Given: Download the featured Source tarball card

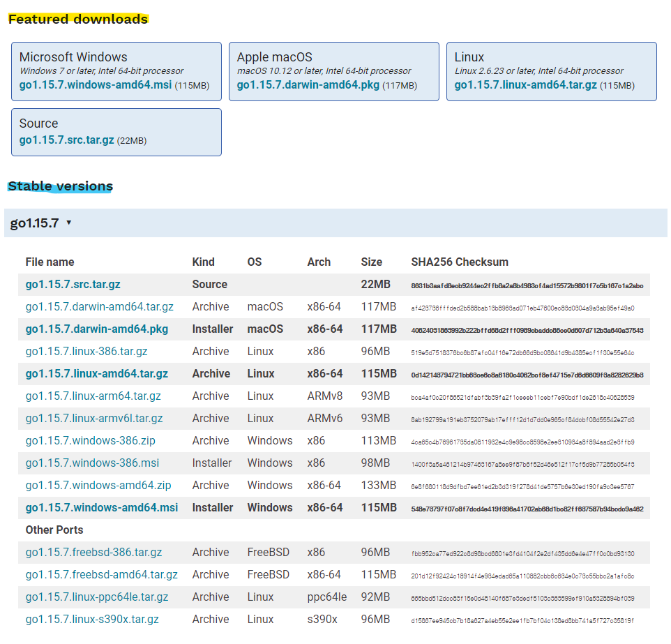Looking at the screenshot, I should [116, 133].
